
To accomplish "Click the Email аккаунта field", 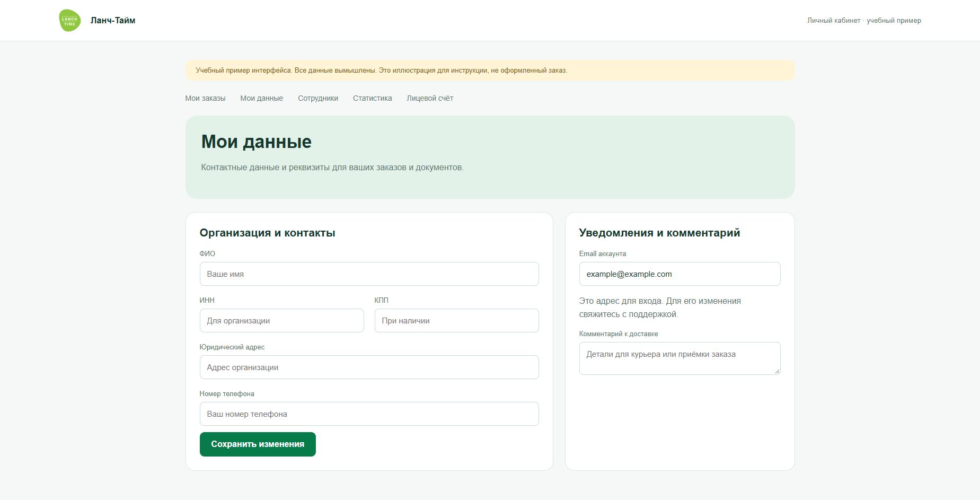I will coord(679,274).
